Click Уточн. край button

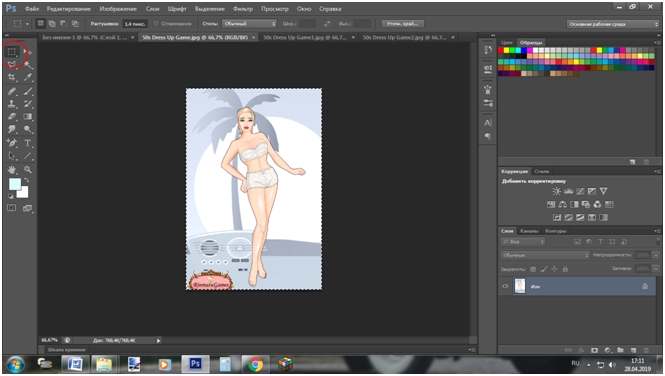click(x=403, y=24)
